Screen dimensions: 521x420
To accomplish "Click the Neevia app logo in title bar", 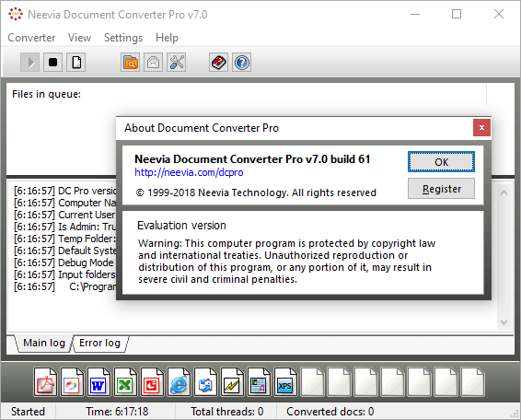I will [x=16, y=15].
